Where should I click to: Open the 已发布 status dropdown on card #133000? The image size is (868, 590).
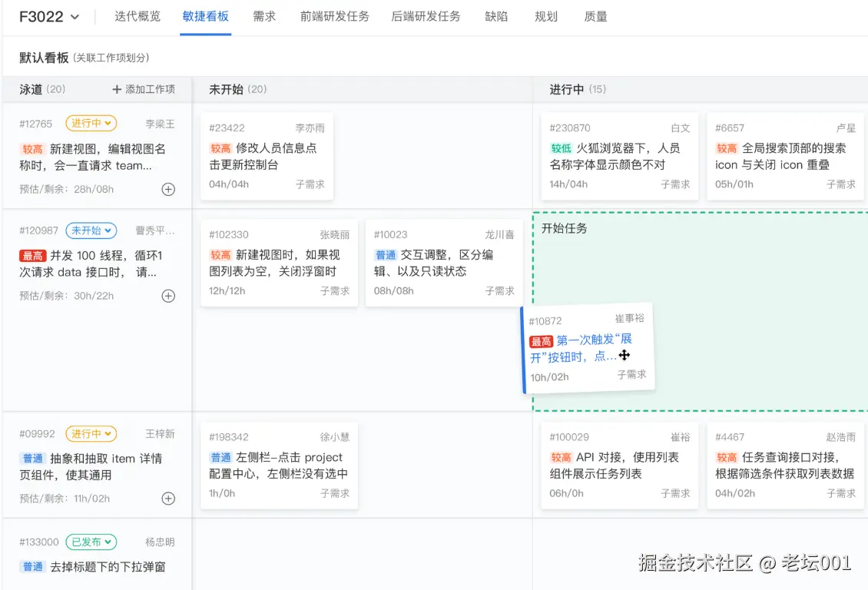point(91,542)
